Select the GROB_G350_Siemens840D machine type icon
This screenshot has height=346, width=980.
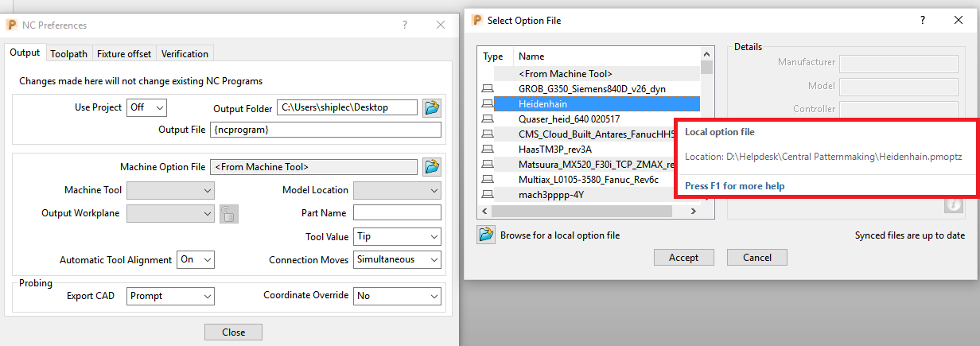point(487,89)
